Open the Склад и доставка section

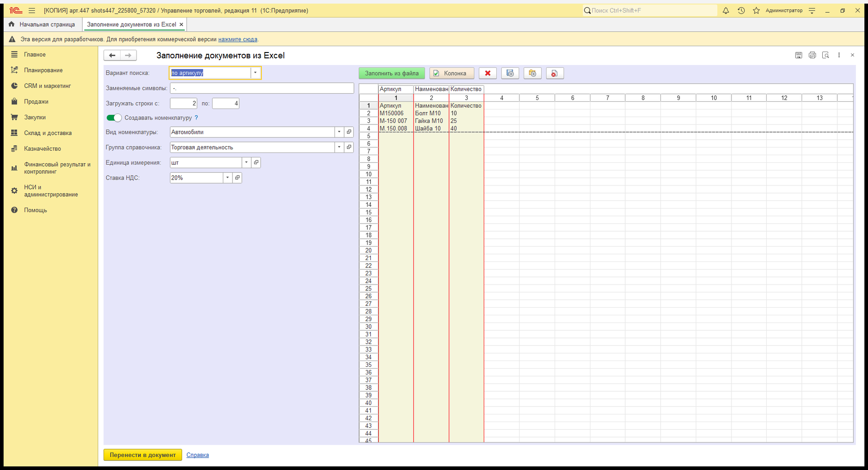click(x=48, y=133)
